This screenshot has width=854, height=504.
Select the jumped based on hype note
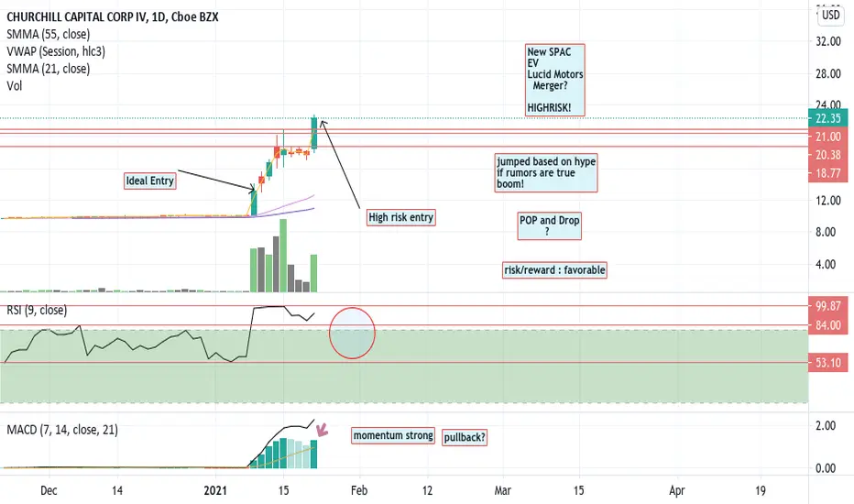coord(546,172)
